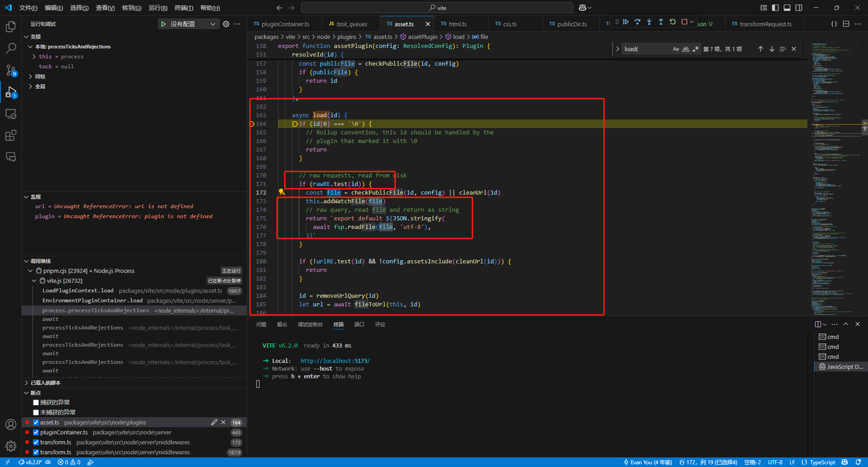Close the find widget
The width and height of the screenshot is (868, 467).
click(x=794, y=49)
